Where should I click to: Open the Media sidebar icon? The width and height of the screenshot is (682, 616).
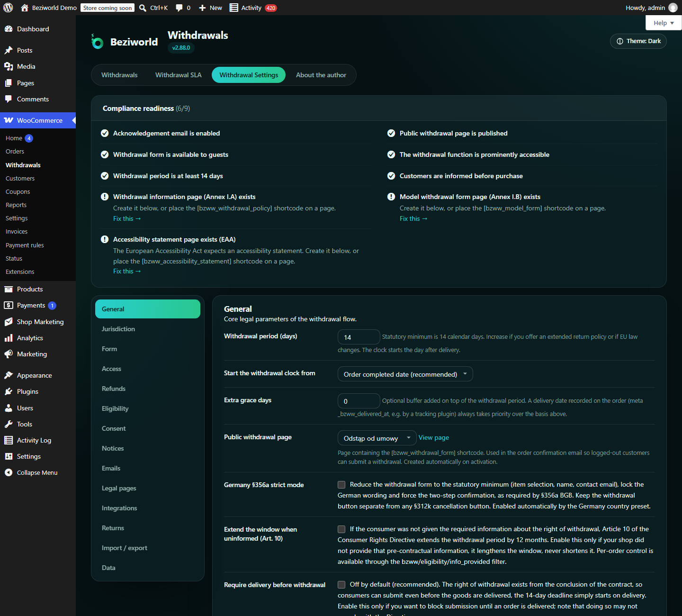pyautogui.click(x=9, y=66)
